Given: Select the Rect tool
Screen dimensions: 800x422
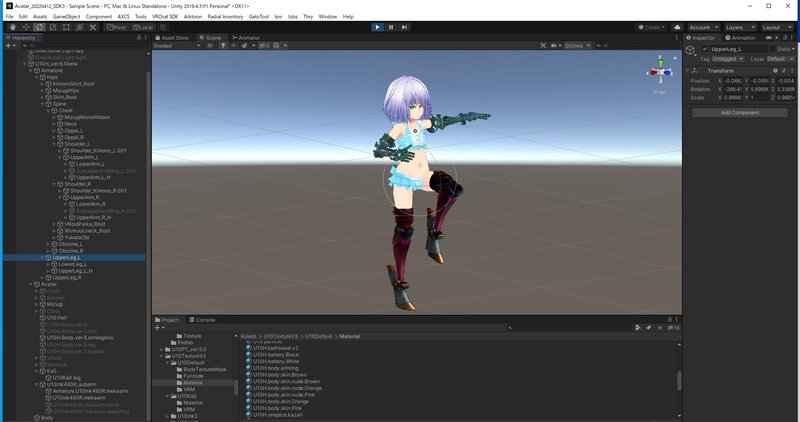Looking at the screenshot, I should pyautogui.click(x=66, y=27).
